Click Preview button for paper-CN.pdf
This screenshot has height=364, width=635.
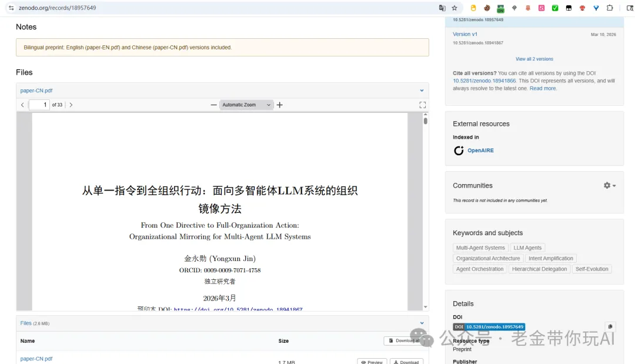372,362
